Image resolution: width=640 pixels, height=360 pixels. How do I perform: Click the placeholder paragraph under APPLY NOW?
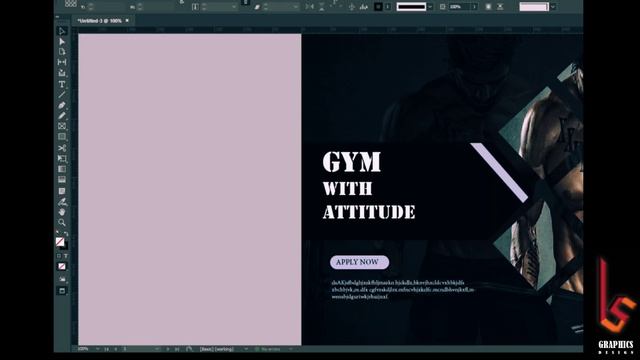403,290
